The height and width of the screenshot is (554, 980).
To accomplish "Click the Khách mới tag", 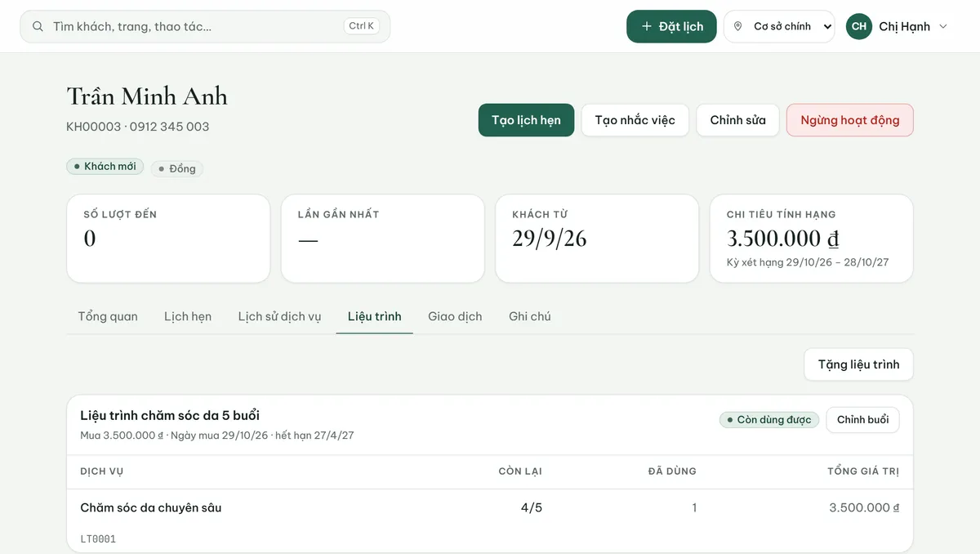I will [105, 167].
